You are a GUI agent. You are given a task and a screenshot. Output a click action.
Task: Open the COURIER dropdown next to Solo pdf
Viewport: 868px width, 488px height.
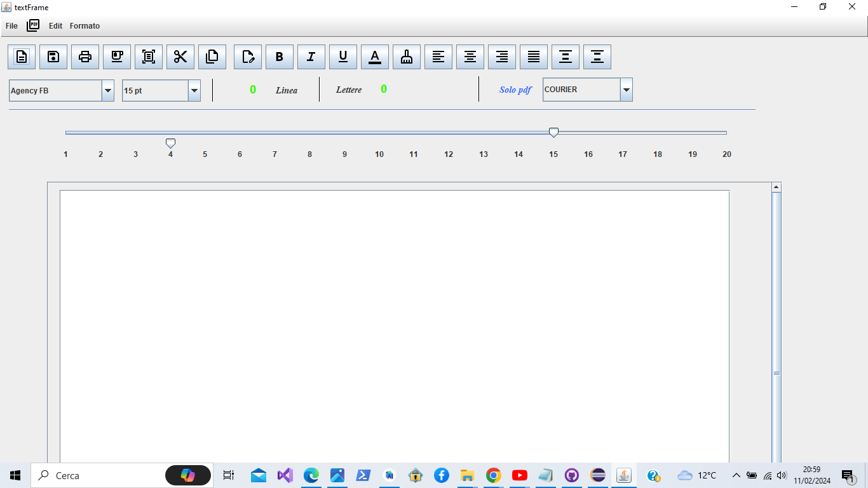[626, 90]
